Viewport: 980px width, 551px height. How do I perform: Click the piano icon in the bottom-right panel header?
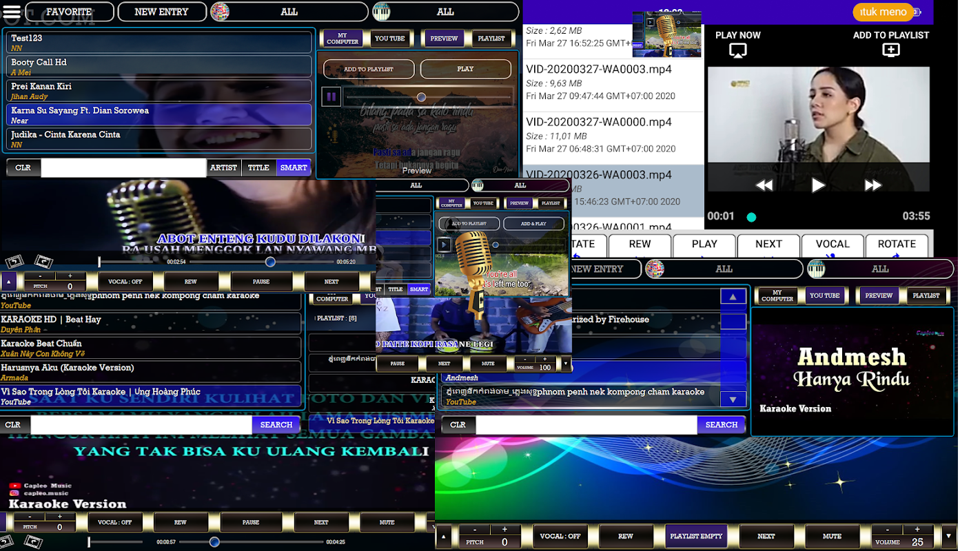coord(816,269)
